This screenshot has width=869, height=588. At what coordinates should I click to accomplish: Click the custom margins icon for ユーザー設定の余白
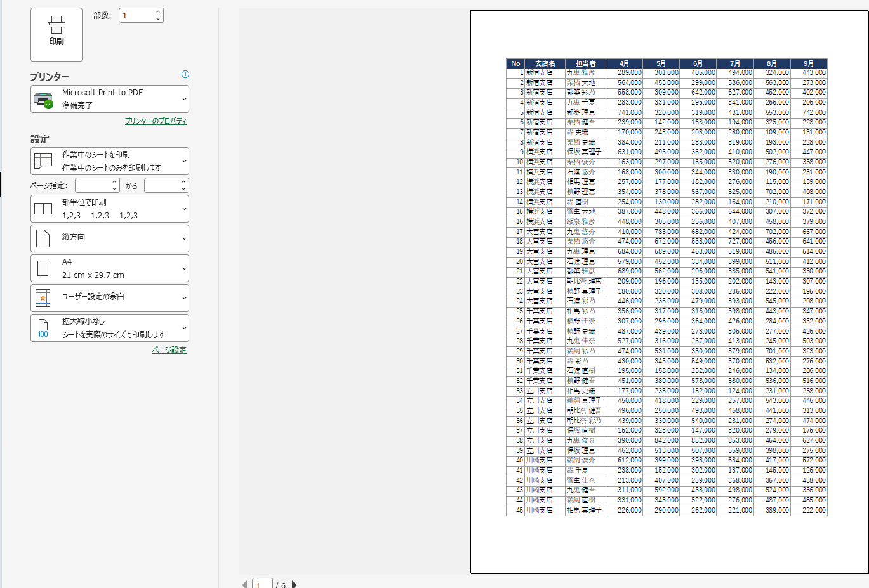pyautogui.click(x=43, y=298)
